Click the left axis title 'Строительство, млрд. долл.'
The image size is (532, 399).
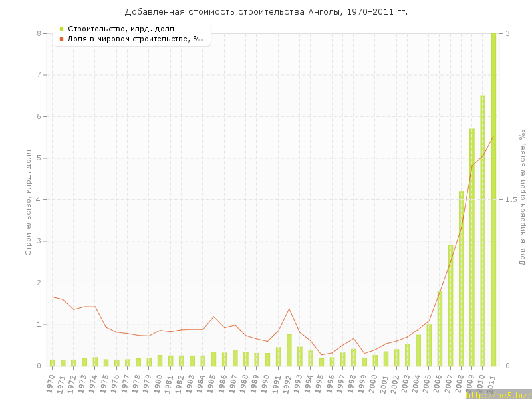click(x=28, y=200)
